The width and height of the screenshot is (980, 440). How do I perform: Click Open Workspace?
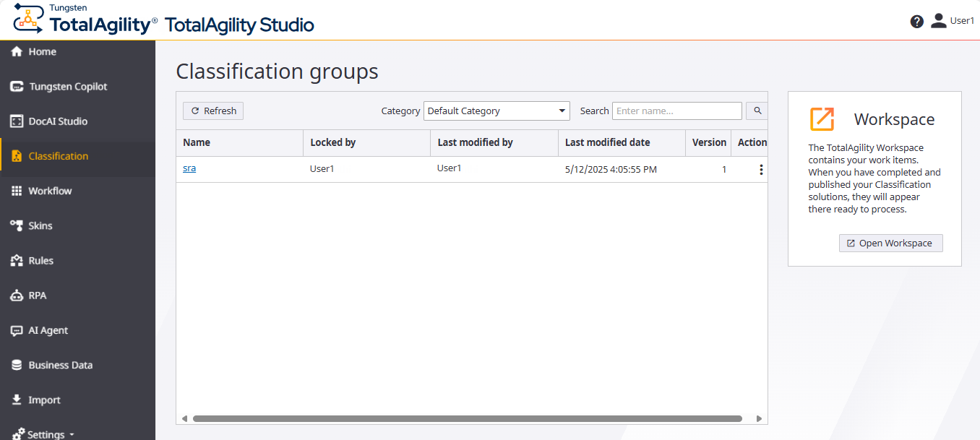890,243
